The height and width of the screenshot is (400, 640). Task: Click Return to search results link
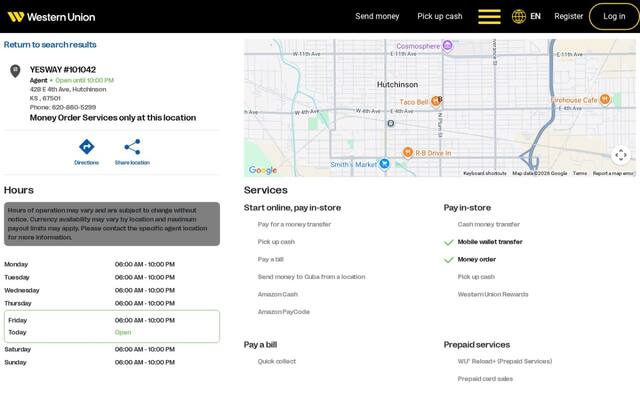click(x=50, y=44)
